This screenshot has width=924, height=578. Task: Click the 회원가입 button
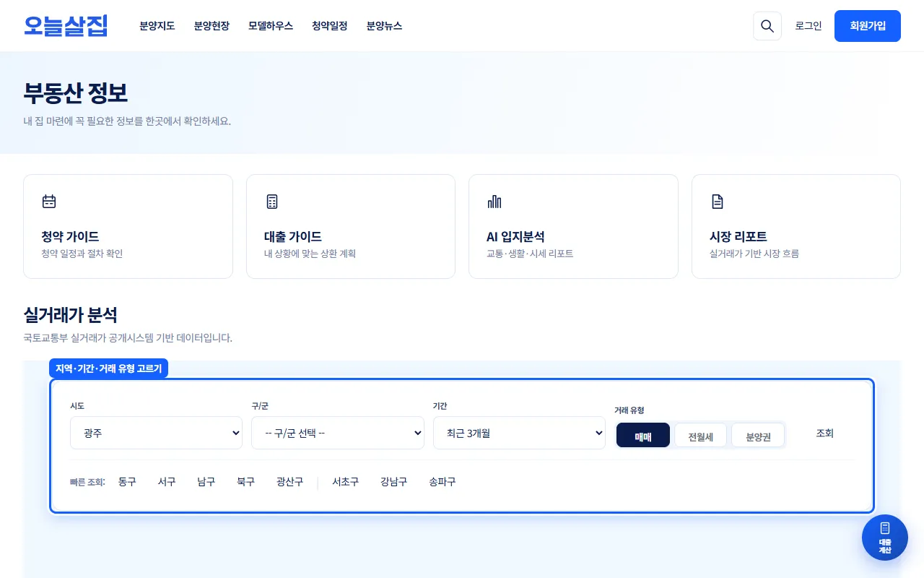tap(868, 26)
